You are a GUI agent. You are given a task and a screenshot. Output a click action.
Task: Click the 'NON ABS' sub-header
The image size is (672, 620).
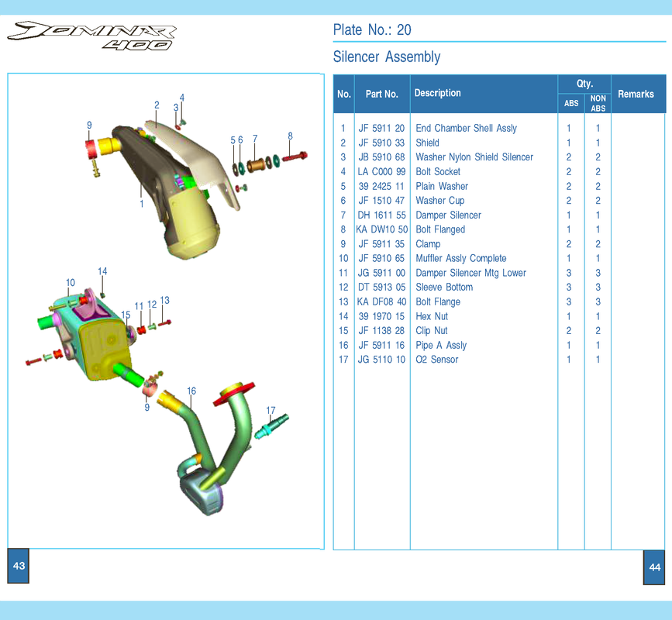[x=598, y=103]
